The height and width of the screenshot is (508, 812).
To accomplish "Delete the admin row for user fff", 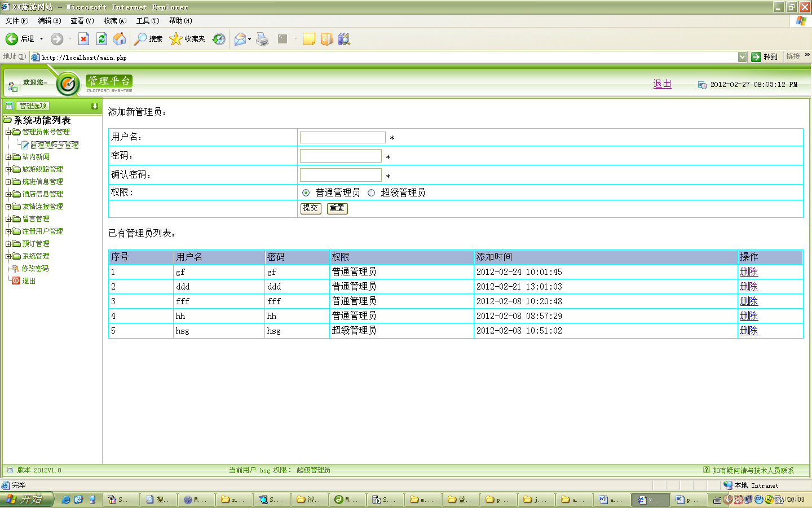I will [x=749, y=301].
